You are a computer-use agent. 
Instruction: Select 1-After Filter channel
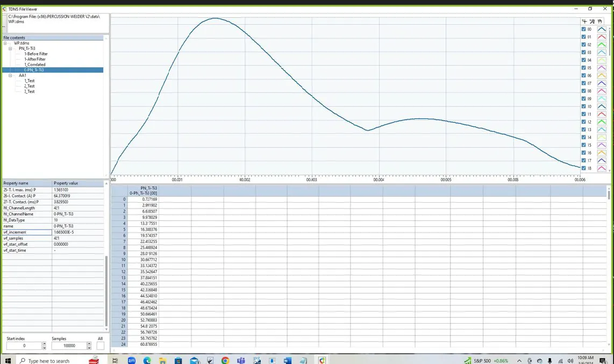coord(35,59)
